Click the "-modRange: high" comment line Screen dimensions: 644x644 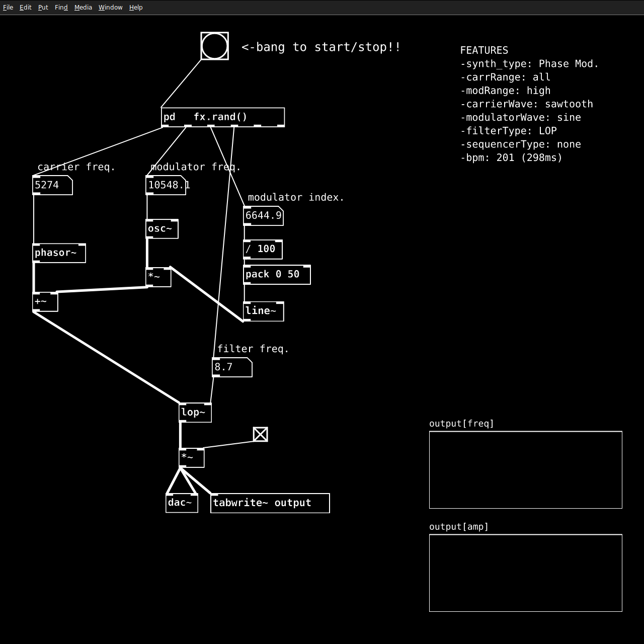pyautogui.click(x=505, y=91)
